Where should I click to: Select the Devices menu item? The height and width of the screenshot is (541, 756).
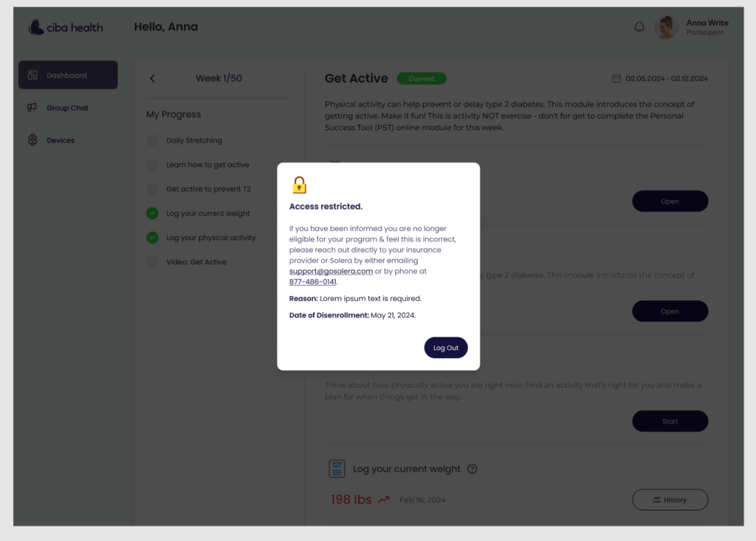click(68, 140)
